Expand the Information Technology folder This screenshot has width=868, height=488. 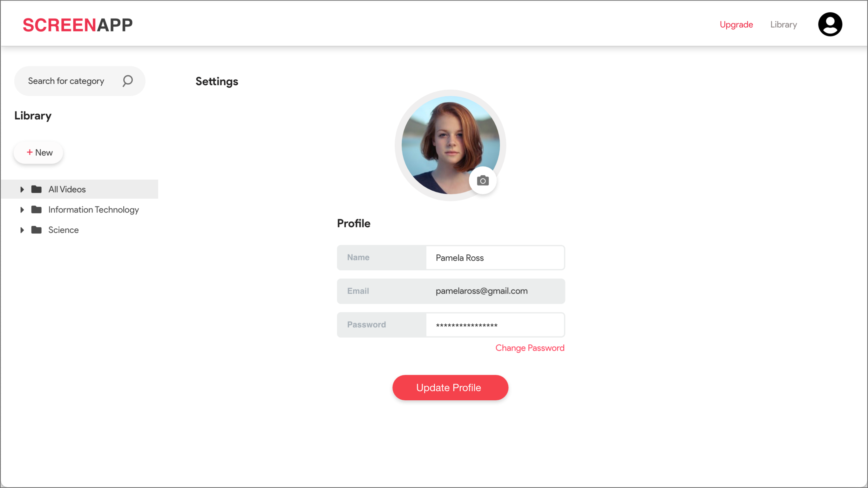[x=22, y=209]
